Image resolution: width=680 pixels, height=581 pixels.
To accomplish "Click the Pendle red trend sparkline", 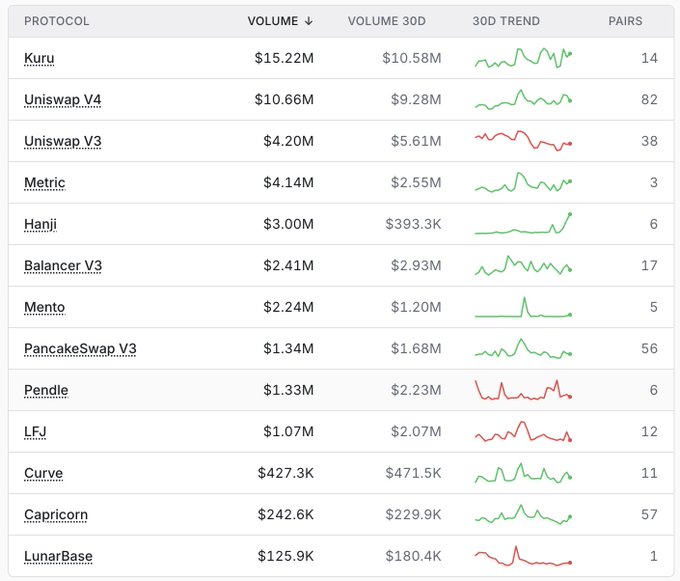I will coord(523,390).
